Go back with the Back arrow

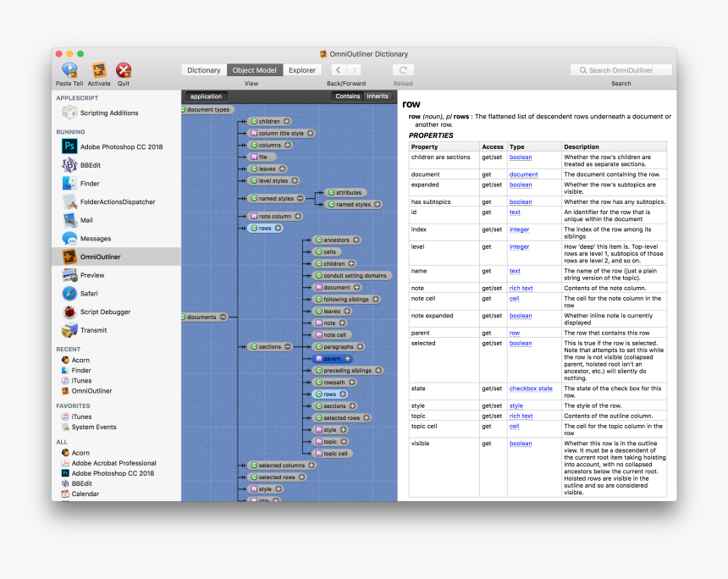click(339, 70)
